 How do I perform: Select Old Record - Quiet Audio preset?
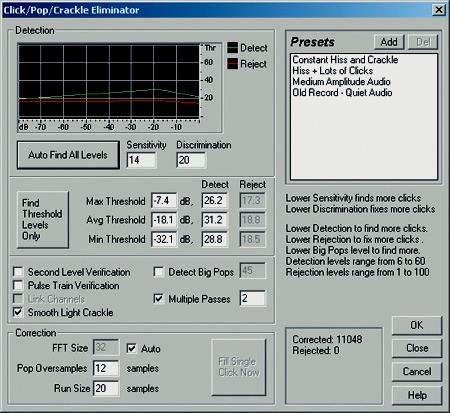[x=342, y=93]
